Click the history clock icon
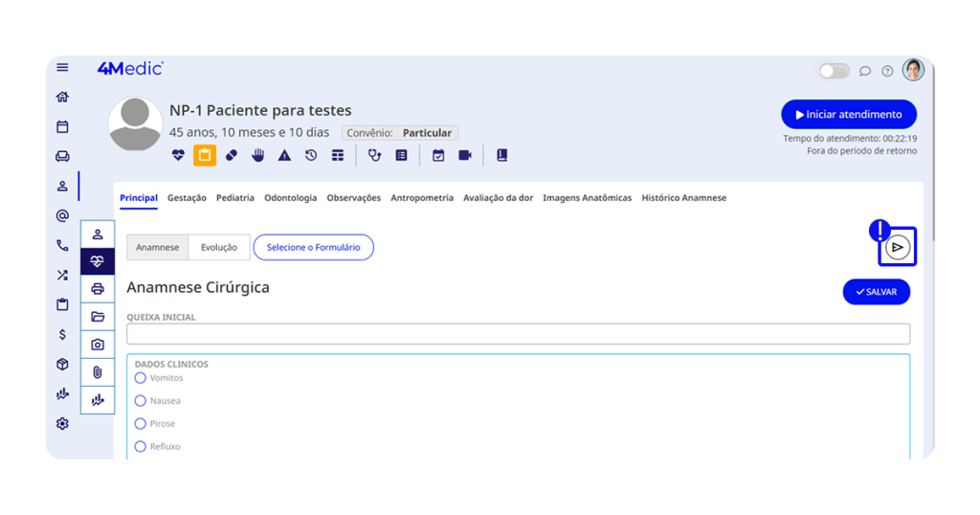Image resolution: width=980 pixels, height=515 pixels. coord(311,155)
